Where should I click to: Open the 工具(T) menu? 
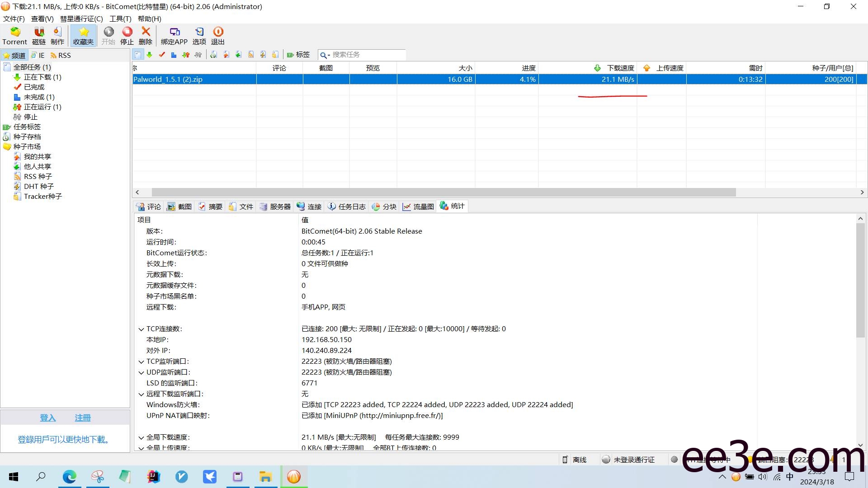(x=119, y=19)
